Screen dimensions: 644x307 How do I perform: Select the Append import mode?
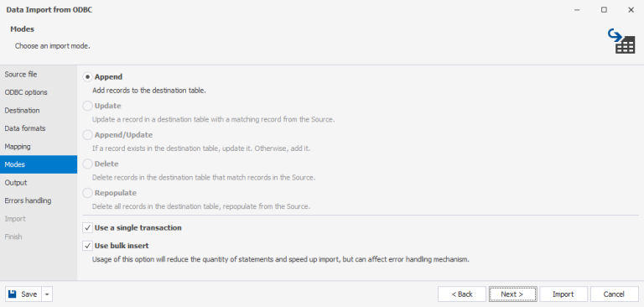tap(87, 77)
